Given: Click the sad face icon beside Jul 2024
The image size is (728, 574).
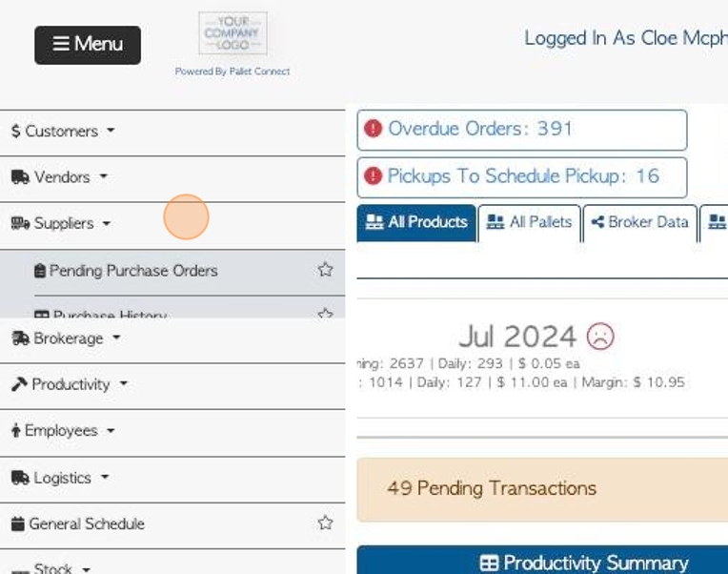Looking at the screenshot, I should (600, 337).
